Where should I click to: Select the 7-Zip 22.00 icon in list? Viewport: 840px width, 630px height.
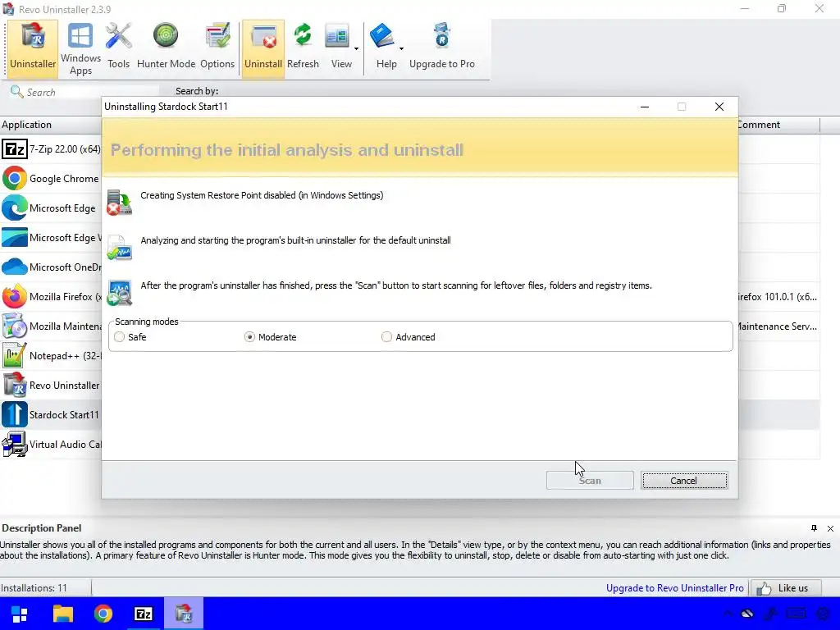[x=15, y=149]
